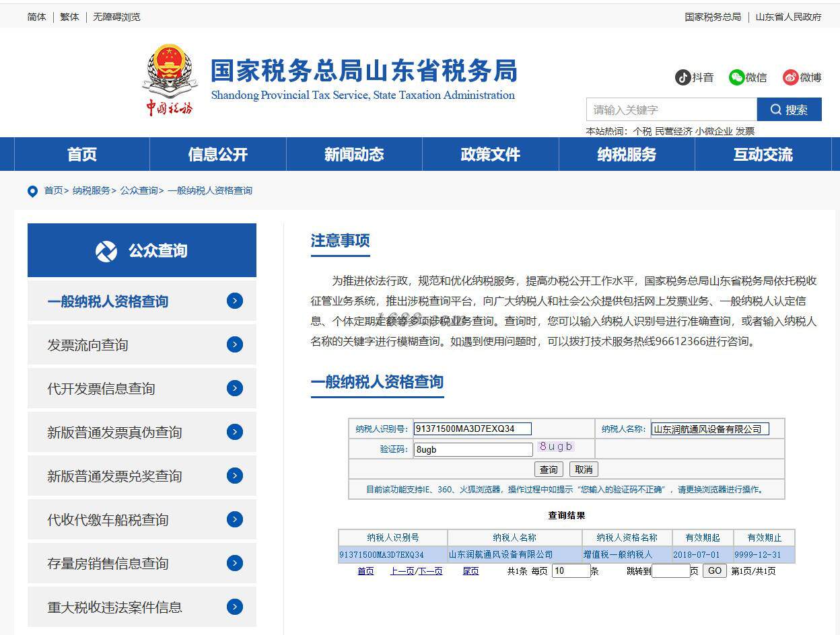Click the 中国税务 emblem logo
Screen dimensions: 840x635
[170, 79]
